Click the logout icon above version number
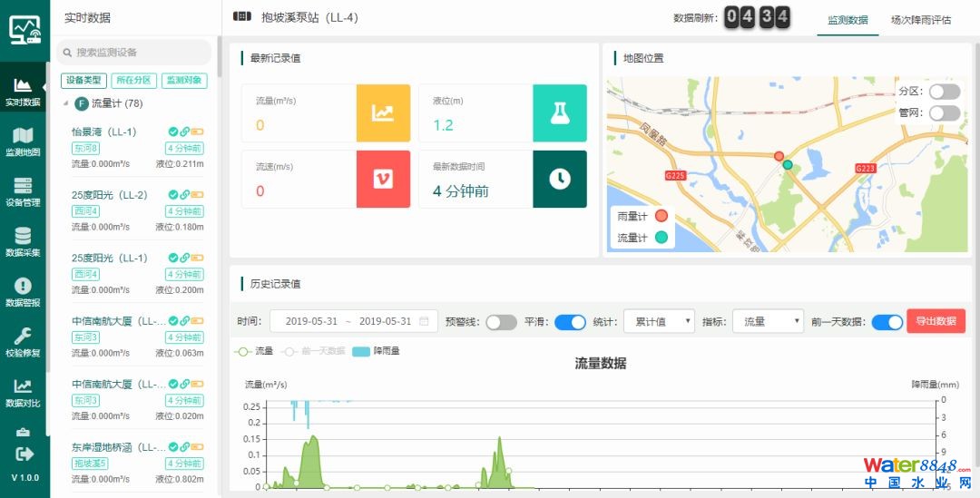 pos(24,454)
